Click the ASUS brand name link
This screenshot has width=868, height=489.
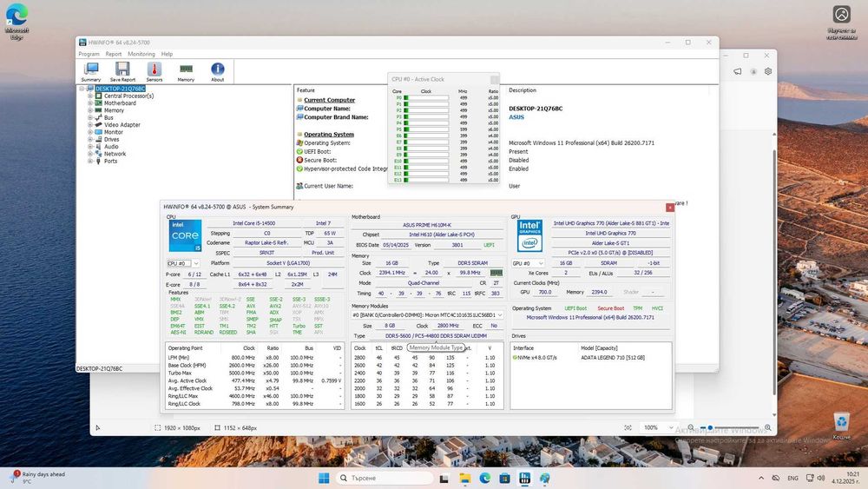click(x=516, y=117)
